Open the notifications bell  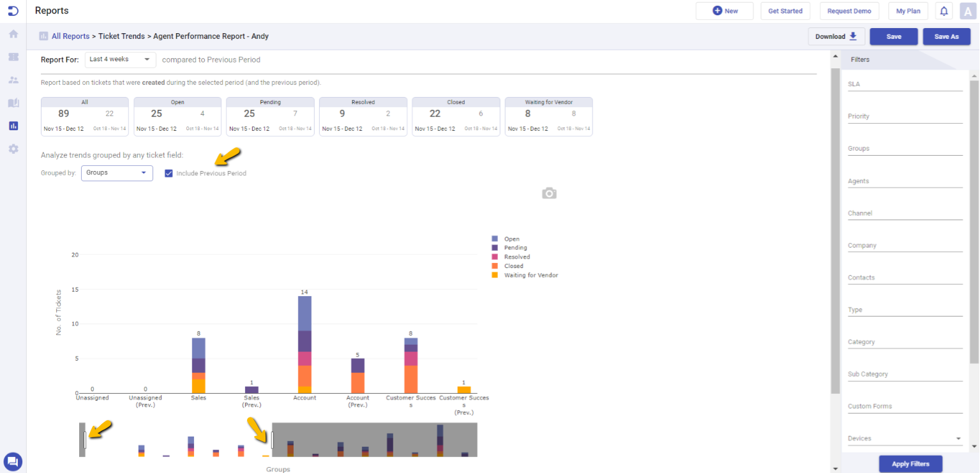944,11
